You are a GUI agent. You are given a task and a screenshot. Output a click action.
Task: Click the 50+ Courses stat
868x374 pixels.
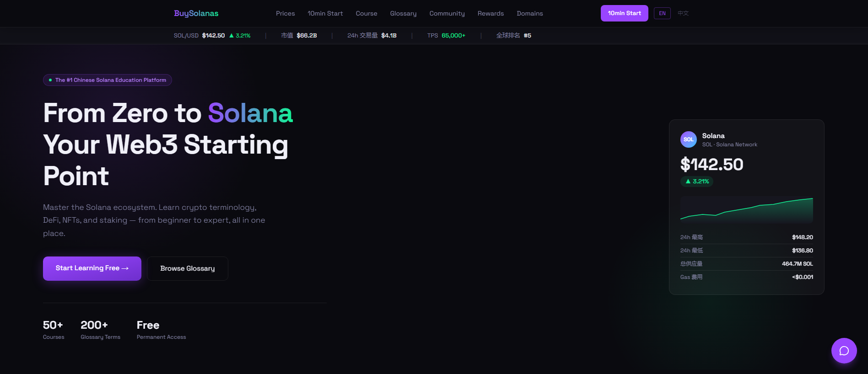[54, 330]
